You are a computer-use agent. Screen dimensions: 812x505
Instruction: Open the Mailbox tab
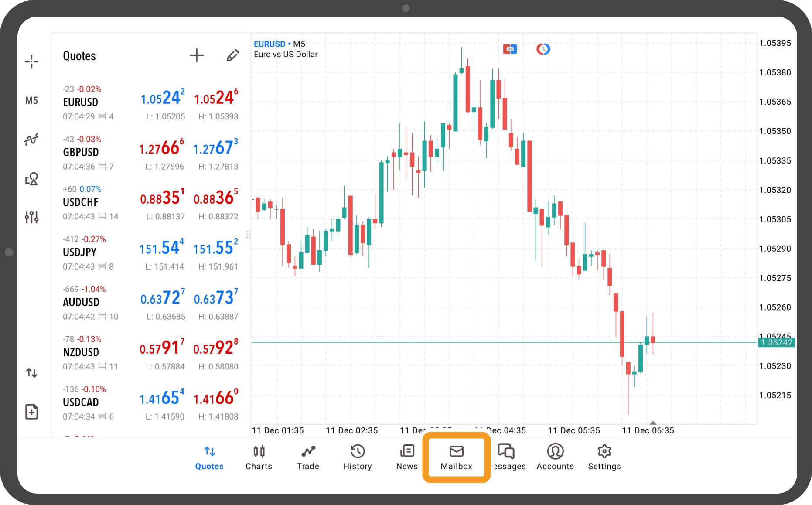[456, 457]
